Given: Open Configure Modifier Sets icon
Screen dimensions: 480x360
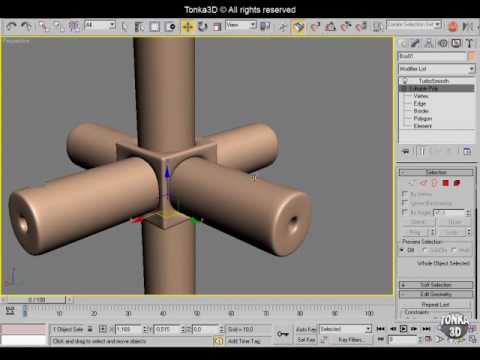Looking at the screenshot, I should tap(467, 152).
